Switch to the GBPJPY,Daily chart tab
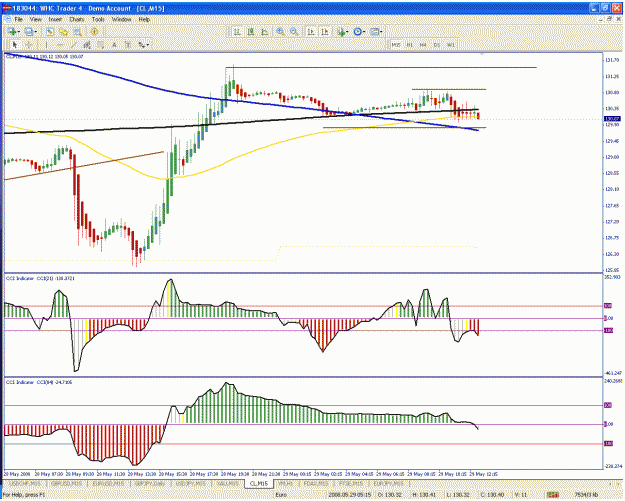Image resolution: width=625 pixels, height=501 pixels. [150, 483]
